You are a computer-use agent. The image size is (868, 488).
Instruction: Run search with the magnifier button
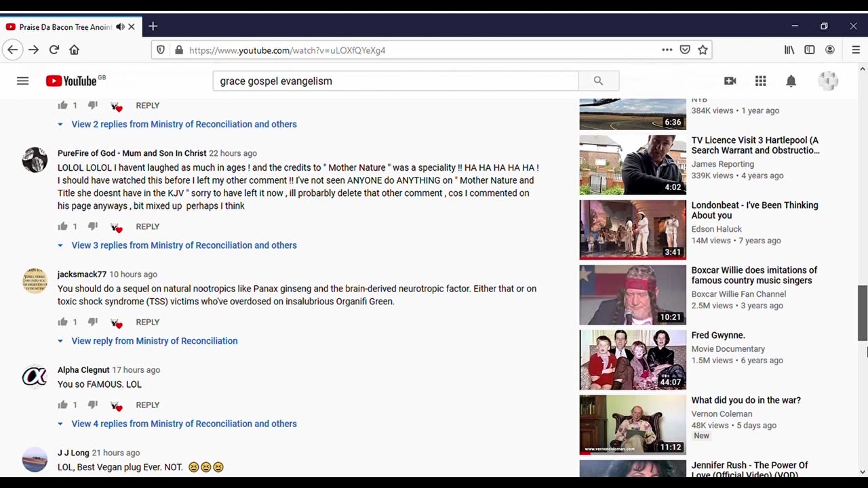click(x=598, y=81)
